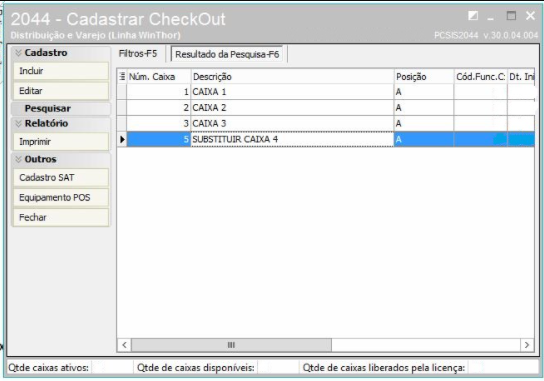Click the Incluir button
Image resolution: width=544 pixels, height=381 pixels.
tap(61, 71)
